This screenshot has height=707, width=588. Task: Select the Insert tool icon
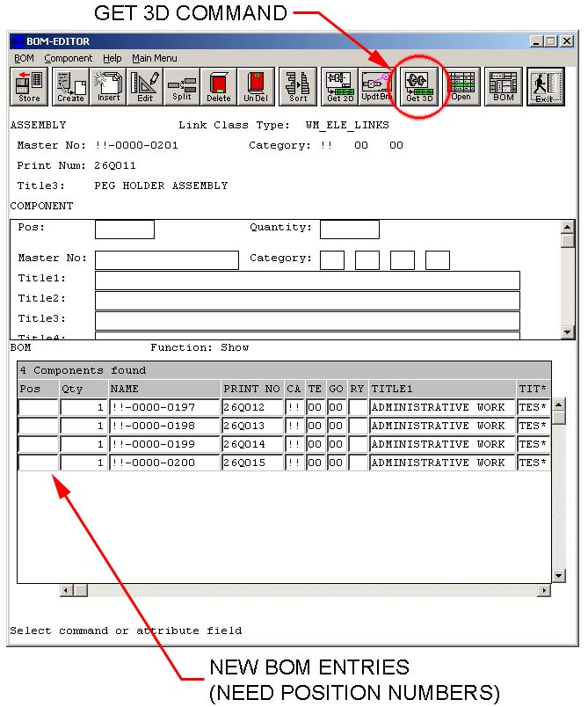click(x=108, y=86)
